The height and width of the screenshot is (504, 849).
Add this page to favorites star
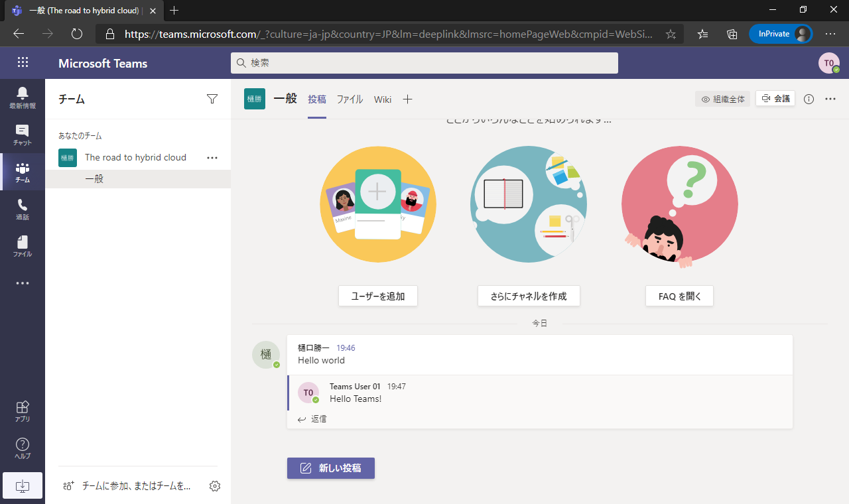point(671,34)
